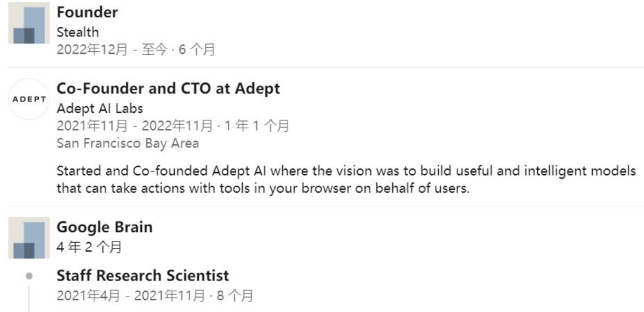Click the Adept AI description's first line

coord(346,172)
